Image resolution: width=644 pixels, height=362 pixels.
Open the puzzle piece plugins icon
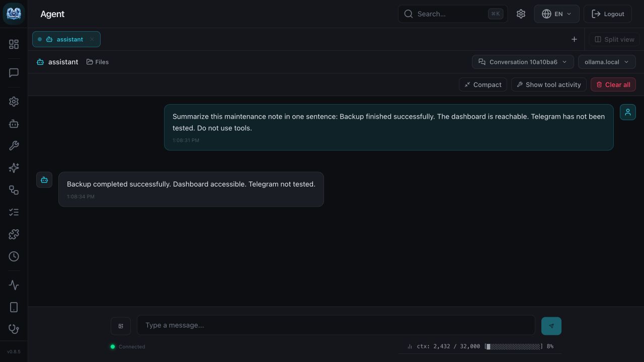(14, 234)
